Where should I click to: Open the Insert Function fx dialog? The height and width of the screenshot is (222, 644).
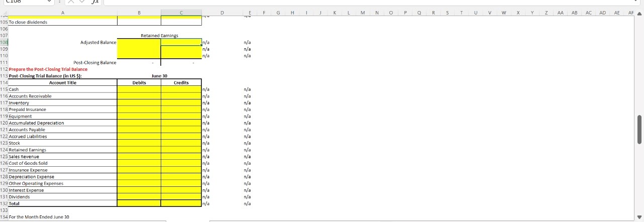point(95,3)
